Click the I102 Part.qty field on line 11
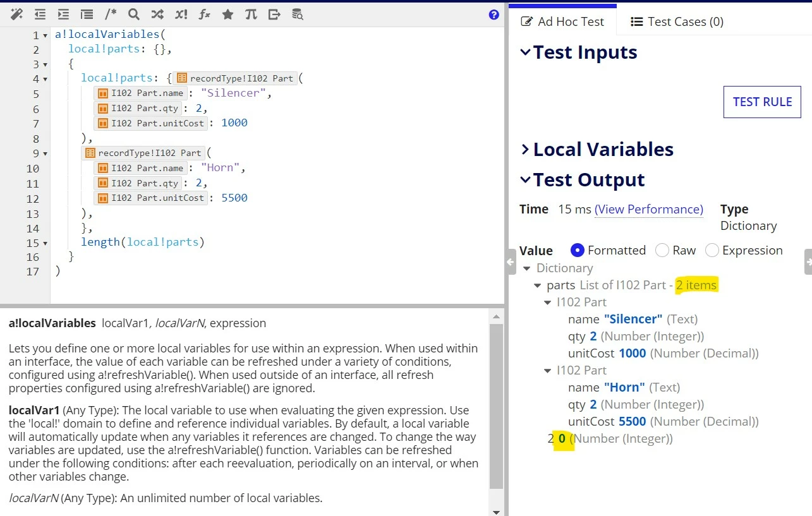The width and height of the screenshot is (812, 516). (138, 183)
